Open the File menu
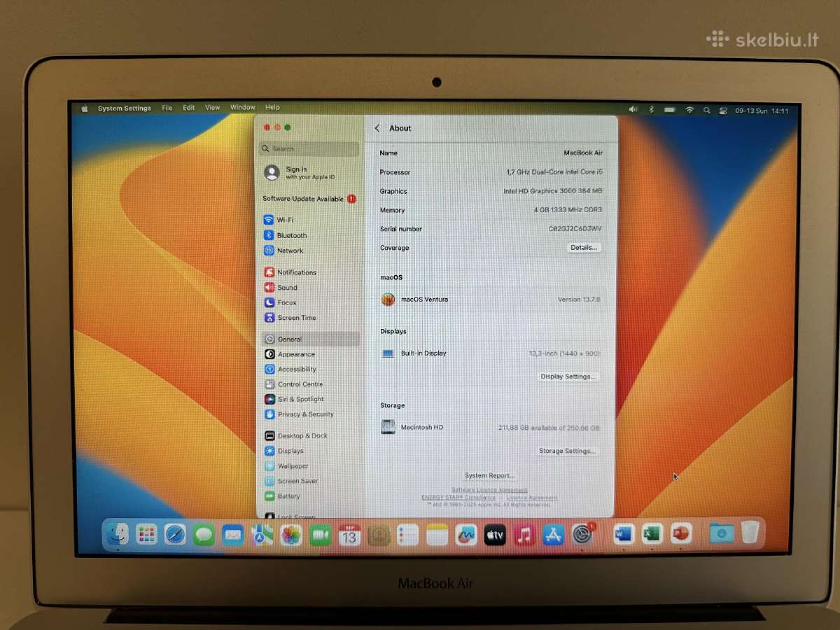 pyautogui.click(x=167, y=108)
